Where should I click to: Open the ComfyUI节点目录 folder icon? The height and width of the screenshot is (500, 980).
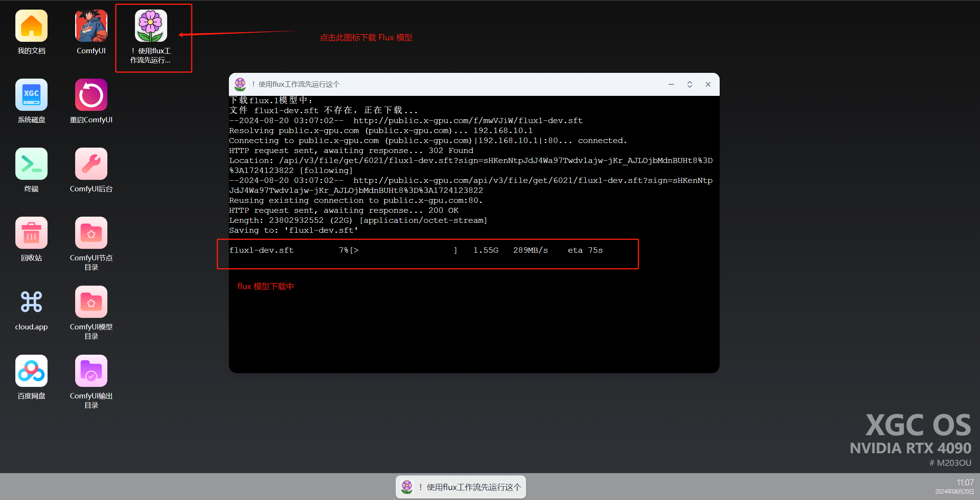click(91, 233)
